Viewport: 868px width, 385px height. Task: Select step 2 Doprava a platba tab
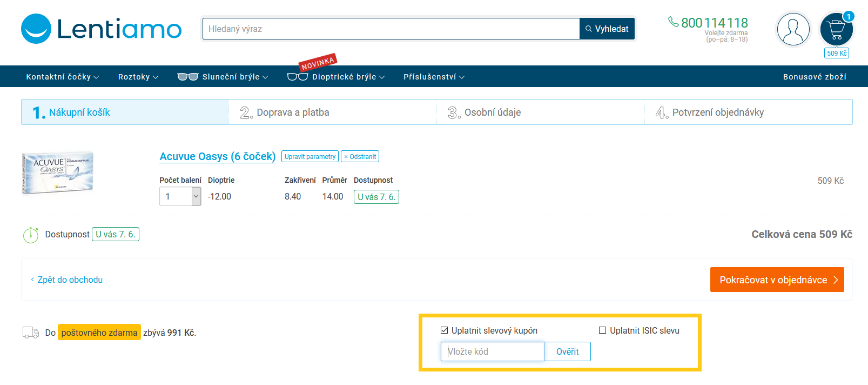(333, 112)
